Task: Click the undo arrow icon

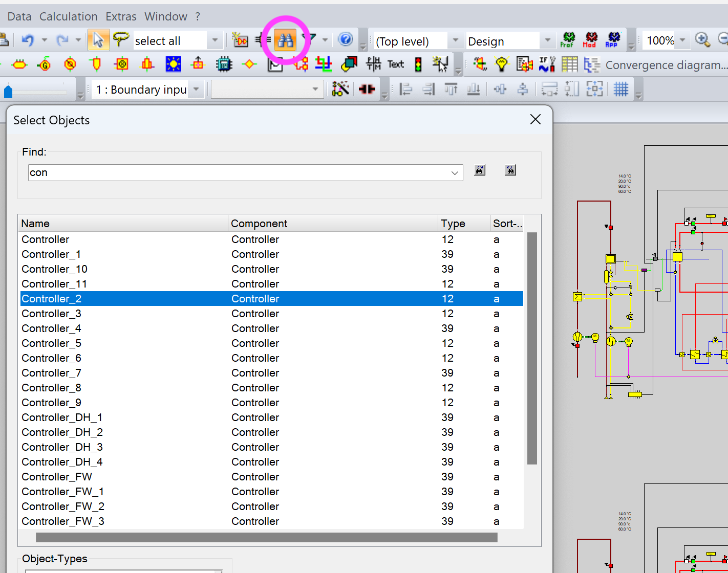Action: [x=28, y=40]
